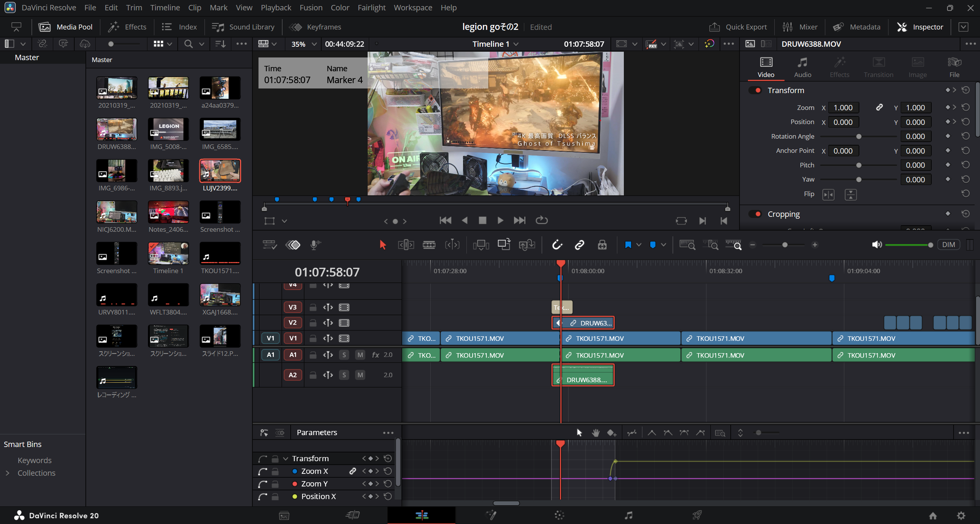
Task: Adjust the Rotation Angle slider
Action: click(x=859, y=137)
